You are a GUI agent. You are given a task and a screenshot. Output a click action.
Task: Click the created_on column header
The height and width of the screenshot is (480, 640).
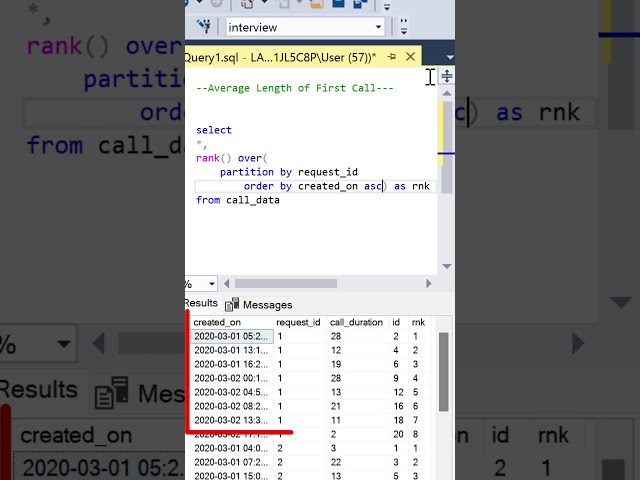coord(232,322)
